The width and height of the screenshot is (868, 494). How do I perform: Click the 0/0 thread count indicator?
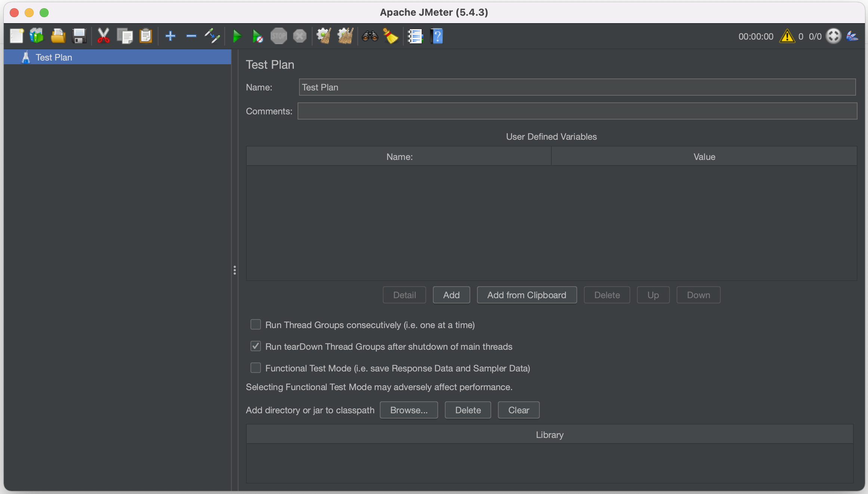(815, 36)
